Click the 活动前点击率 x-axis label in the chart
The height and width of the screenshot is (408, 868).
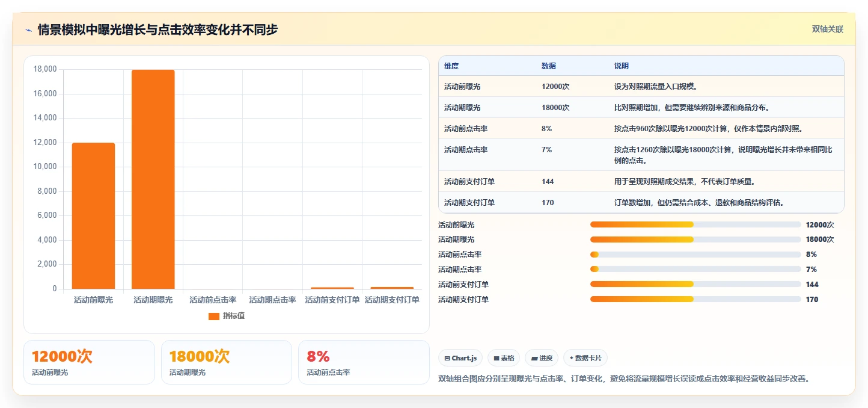coord(213,300)
